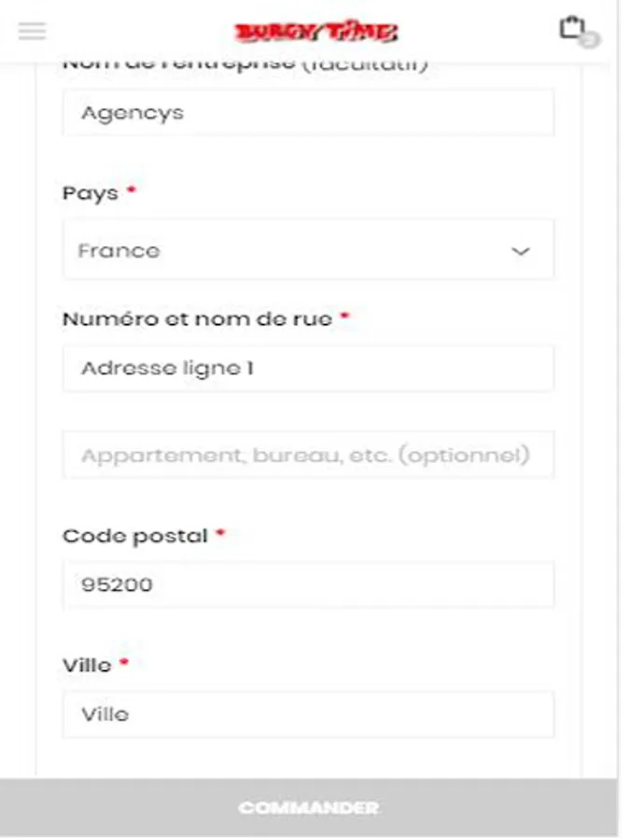Focus the company name field containing Agencys
Screen dimensions: 630x840
point(308,113)
